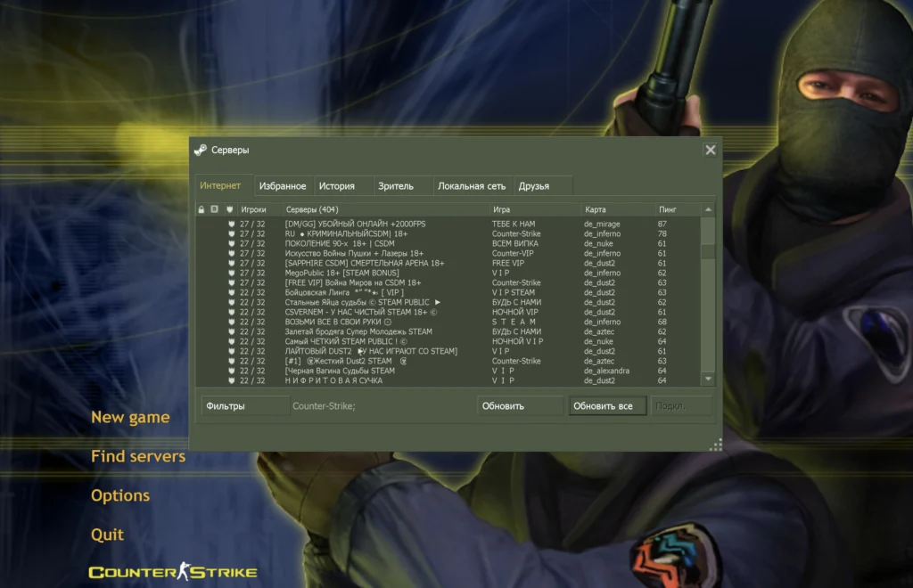
Task: Open Find servers from main menu
Action: pos(138,456)
